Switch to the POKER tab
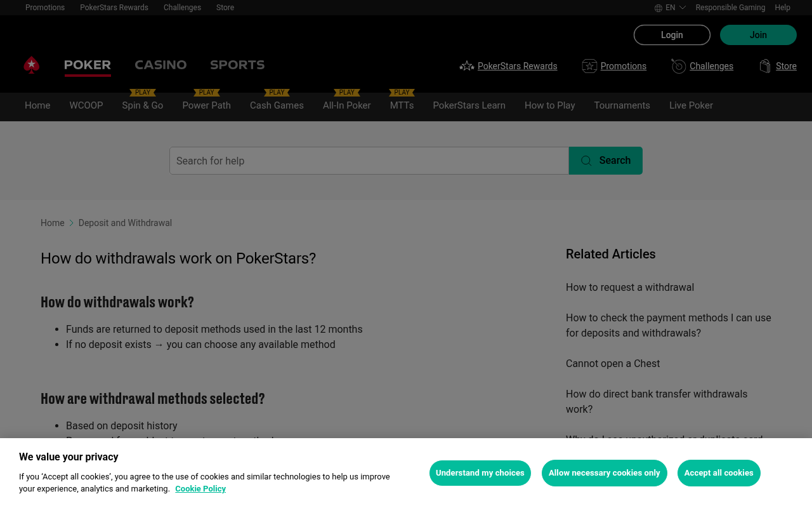Viewport: 812px width, 508px height. tap(88, 65)
